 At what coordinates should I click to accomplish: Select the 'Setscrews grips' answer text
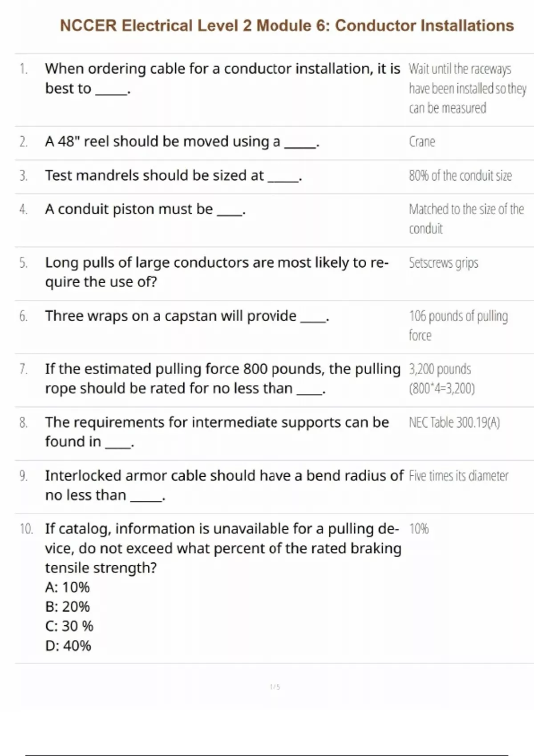click(443, 263)
